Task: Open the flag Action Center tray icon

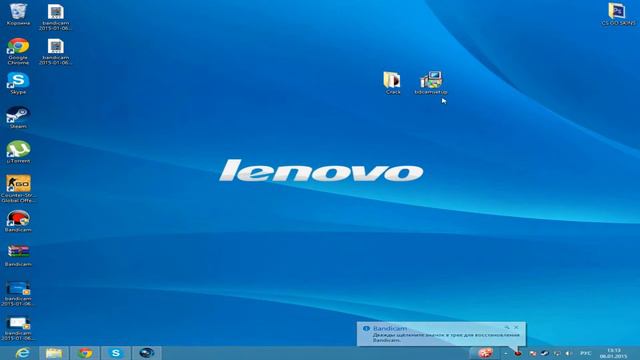Action: coord(532,353)
